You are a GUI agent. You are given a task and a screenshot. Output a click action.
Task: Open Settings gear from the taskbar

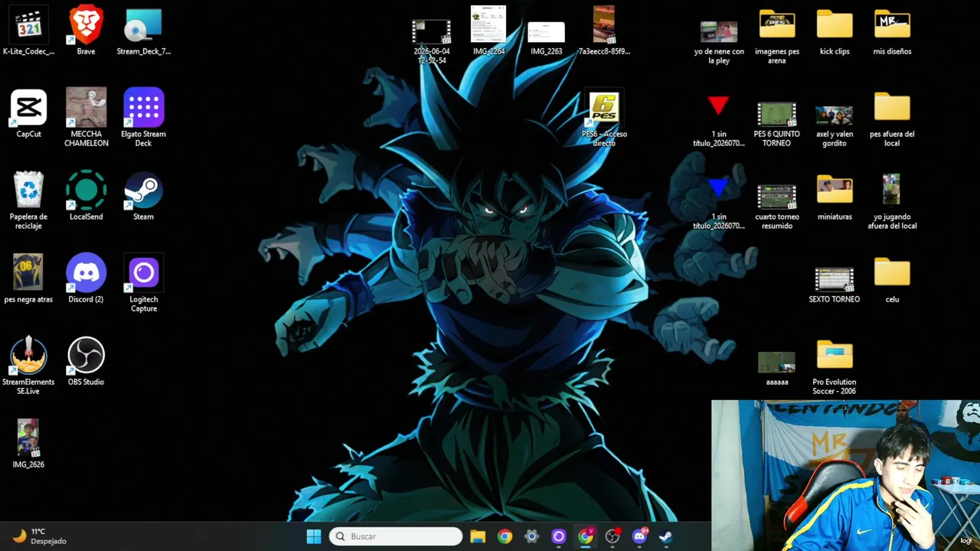click(x=531, y=536)
